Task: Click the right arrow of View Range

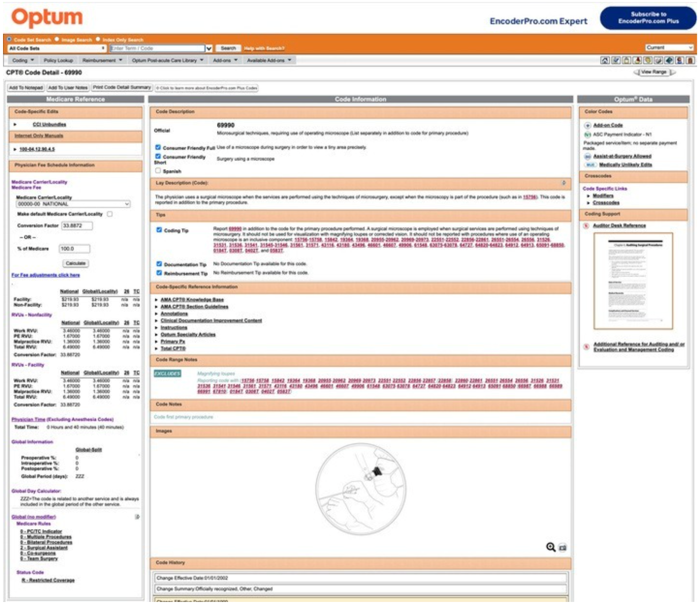Action: click(x=672, y=72)
